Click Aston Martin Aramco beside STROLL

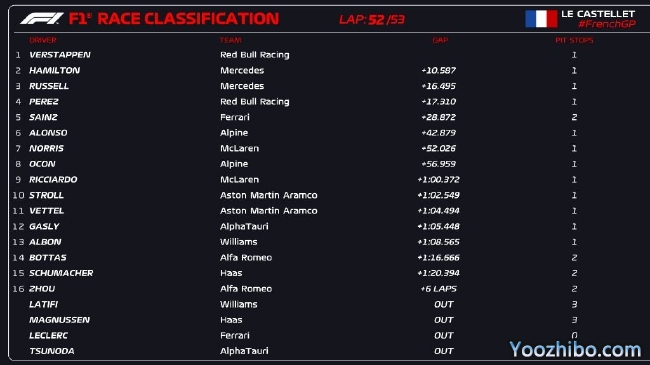coord(269,195)
